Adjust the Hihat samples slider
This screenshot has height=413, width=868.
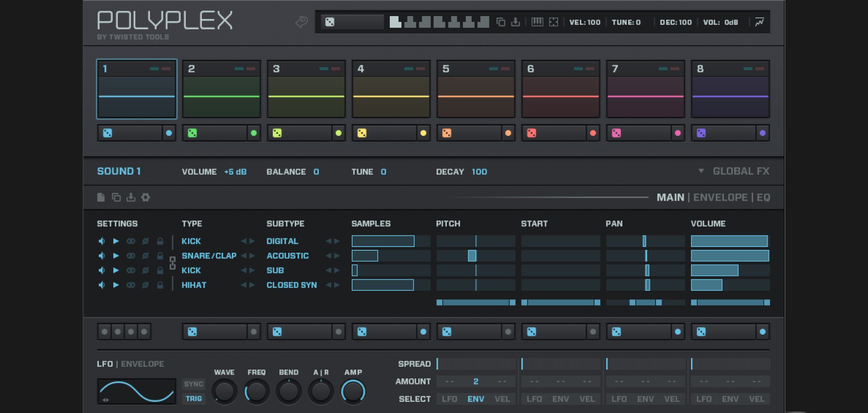391,285
